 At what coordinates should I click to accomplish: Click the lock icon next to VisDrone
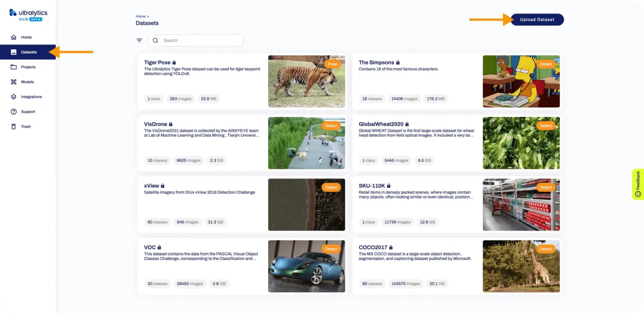tap(171, 124)
